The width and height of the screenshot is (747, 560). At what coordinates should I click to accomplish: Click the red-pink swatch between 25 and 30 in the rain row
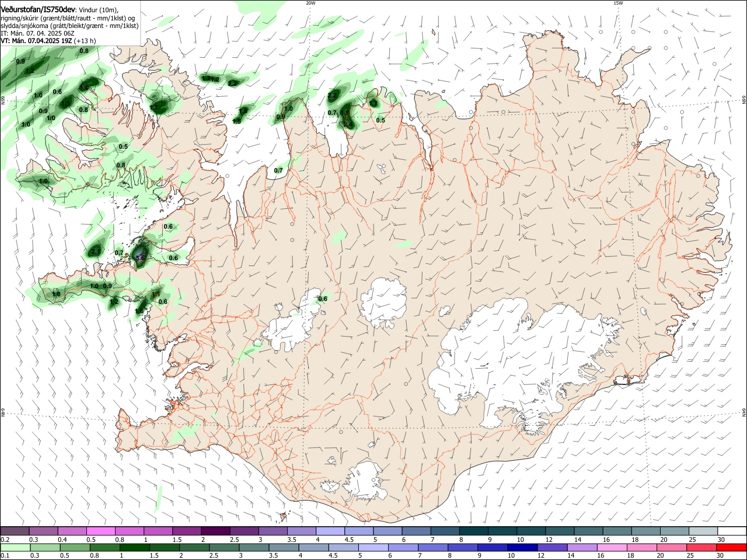pos(701,548)
